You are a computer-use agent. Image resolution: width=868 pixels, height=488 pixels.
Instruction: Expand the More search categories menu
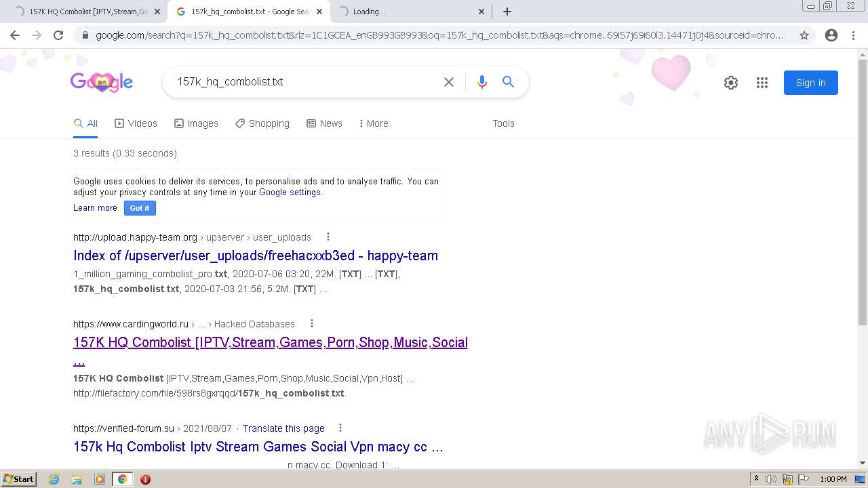coord(374,123)
